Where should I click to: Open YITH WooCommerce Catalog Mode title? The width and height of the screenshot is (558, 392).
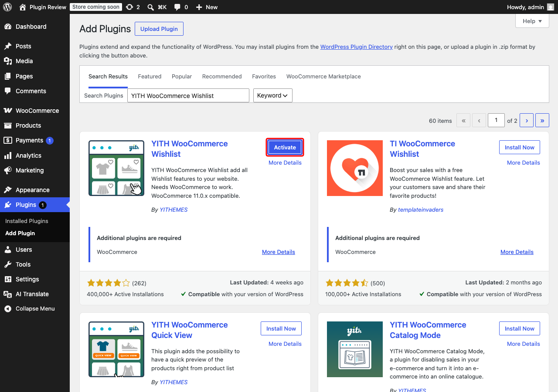(x=428, y=330)
